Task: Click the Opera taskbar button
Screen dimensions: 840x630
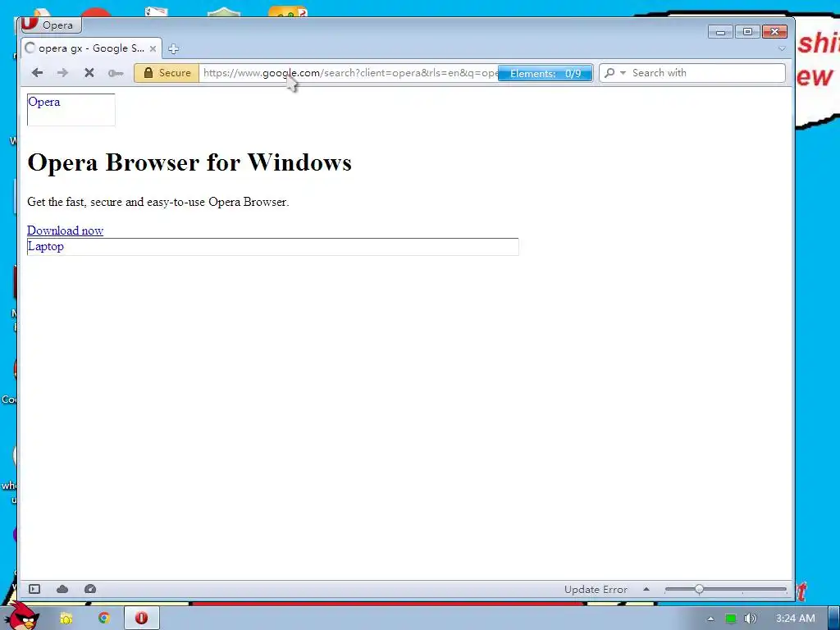Action: [141, 619]
